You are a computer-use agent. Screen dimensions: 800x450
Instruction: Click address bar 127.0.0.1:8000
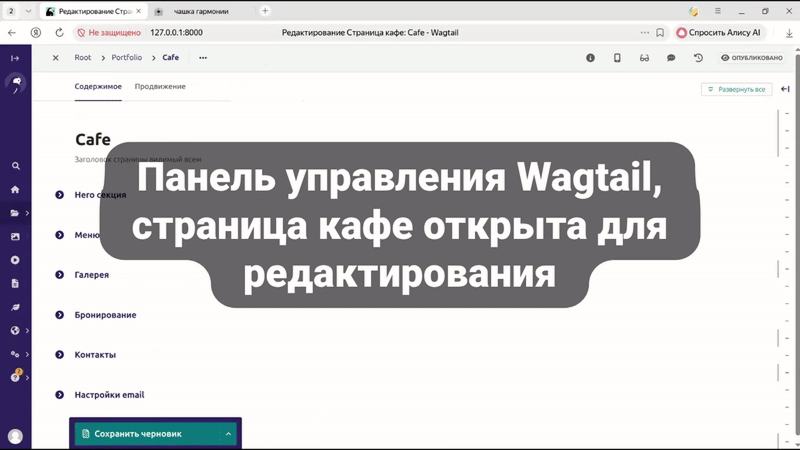coord(177,33)
